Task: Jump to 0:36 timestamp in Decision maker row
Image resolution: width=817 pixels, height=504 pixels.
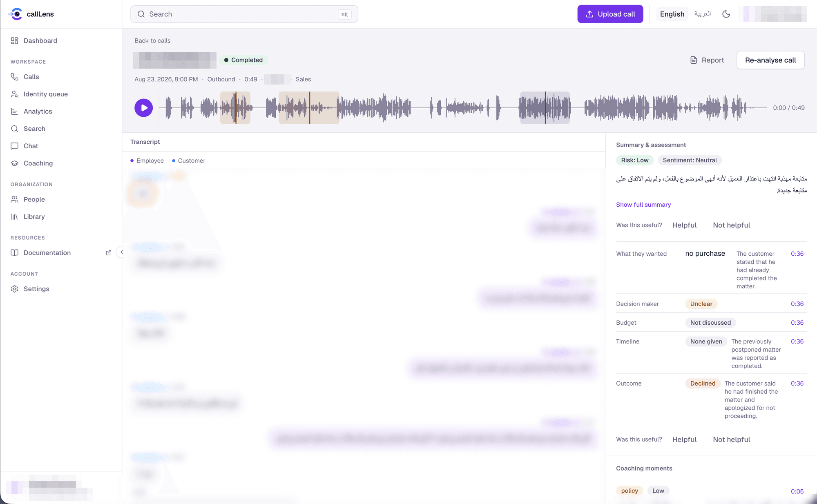Action: [x=797, y=304]
